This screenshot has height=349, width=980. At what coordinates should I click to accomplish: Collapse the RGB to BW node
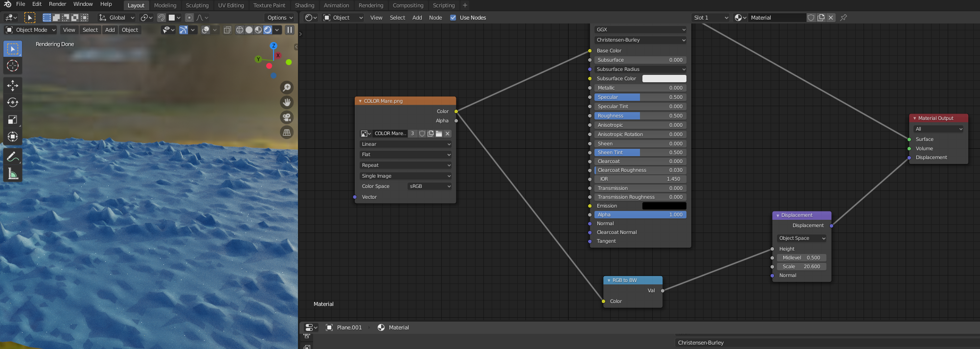(x=609, y=280)
